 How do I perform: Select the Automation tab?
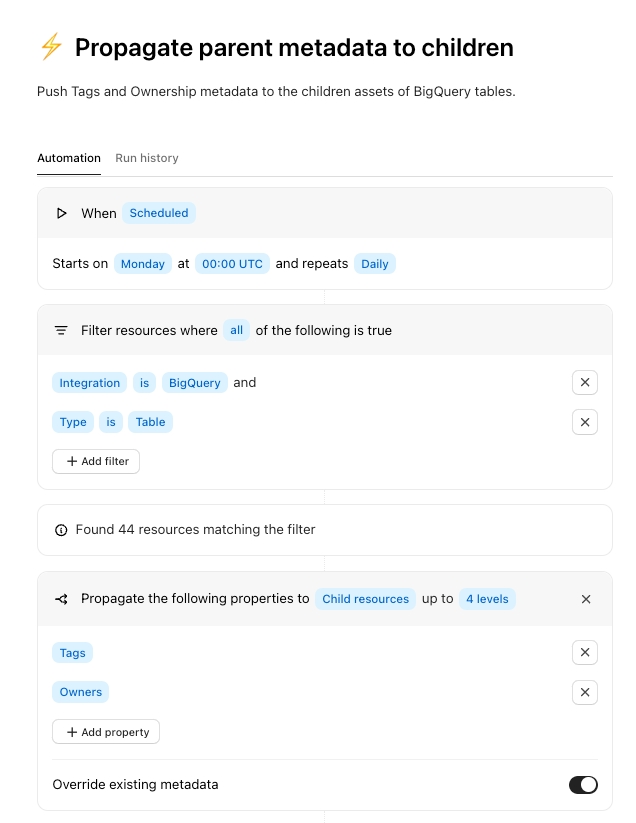tap(69, 158)
